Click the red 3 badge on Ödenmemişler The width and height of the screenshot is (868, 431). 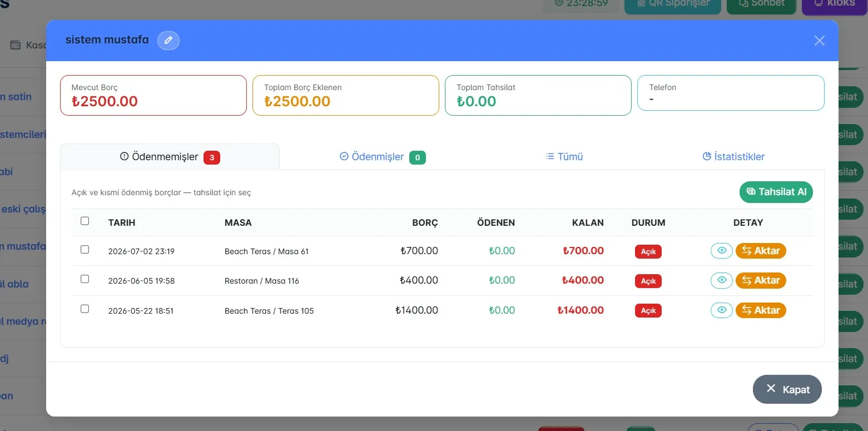212,157
